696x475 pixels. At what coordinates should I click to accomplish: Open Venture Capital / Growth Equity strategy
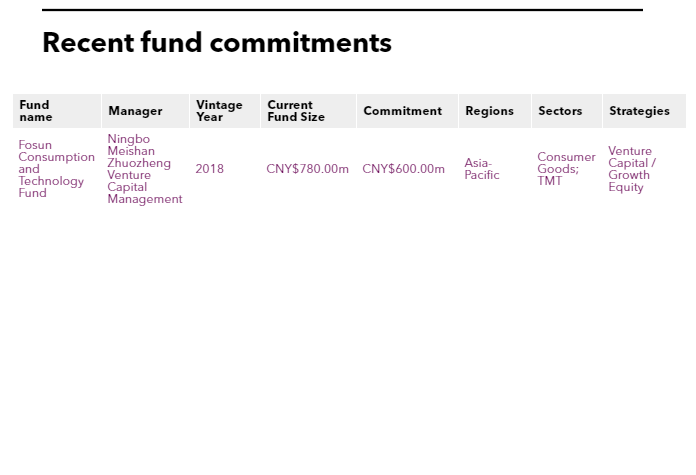click(x=632, y=169)
